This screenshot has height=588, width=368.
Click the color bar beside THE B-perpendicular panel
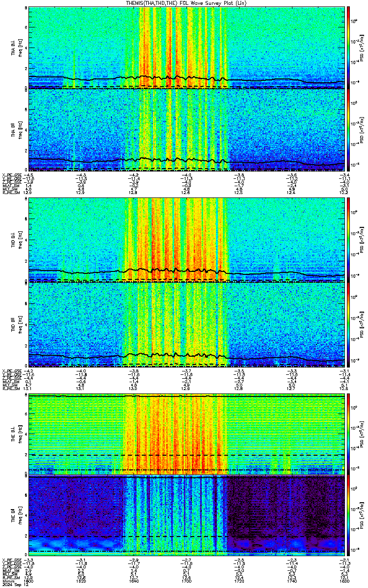click(348, 434)
